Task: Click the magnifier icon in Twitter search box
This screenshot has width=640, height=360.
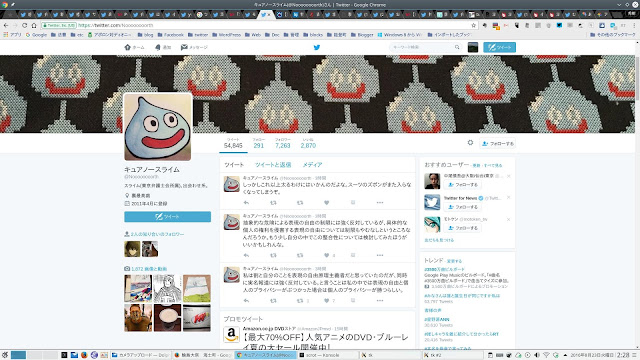Action: coord(457,47)
